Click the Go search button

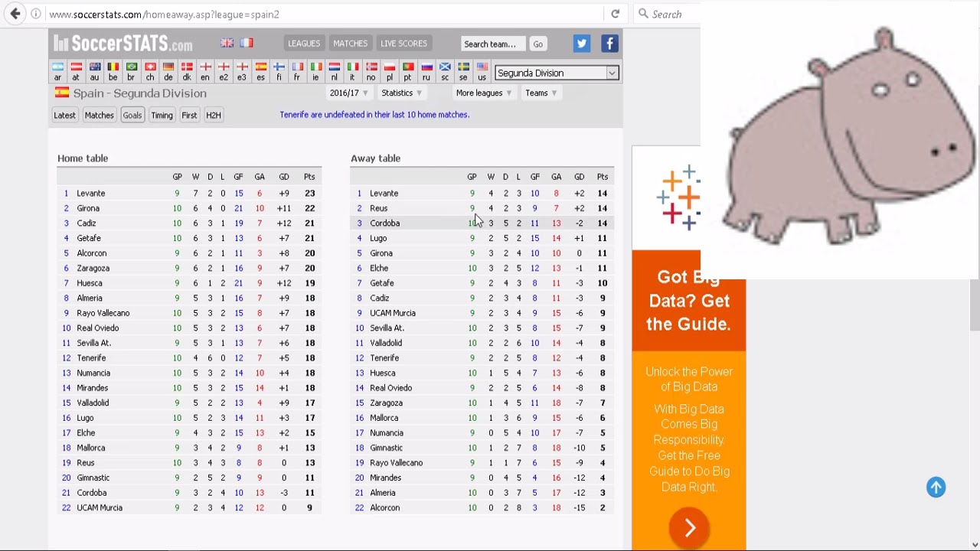pos(537,44)
